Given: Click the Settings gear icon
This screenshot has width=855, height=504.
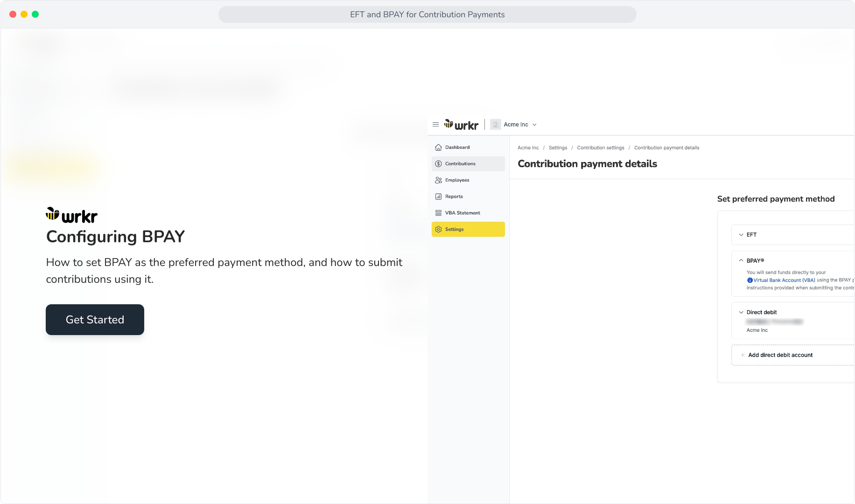Looking at the screenshot, I should coord(438,229).
